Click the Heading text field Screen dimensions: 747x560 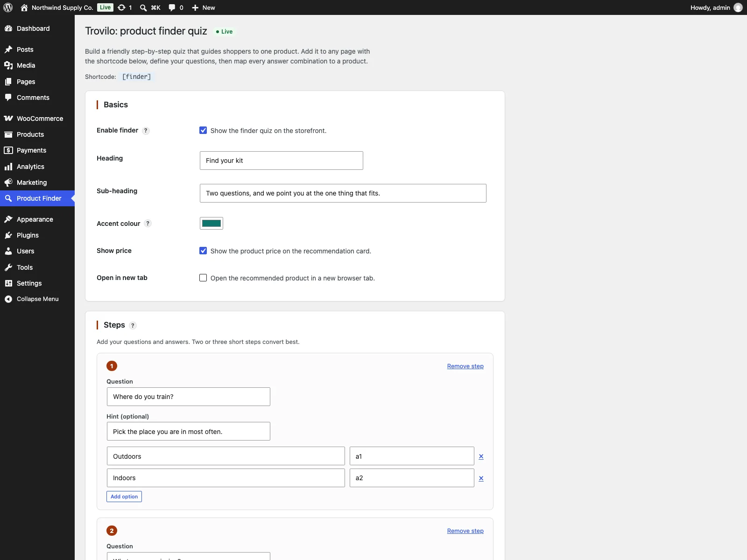(x=282, y=161)
